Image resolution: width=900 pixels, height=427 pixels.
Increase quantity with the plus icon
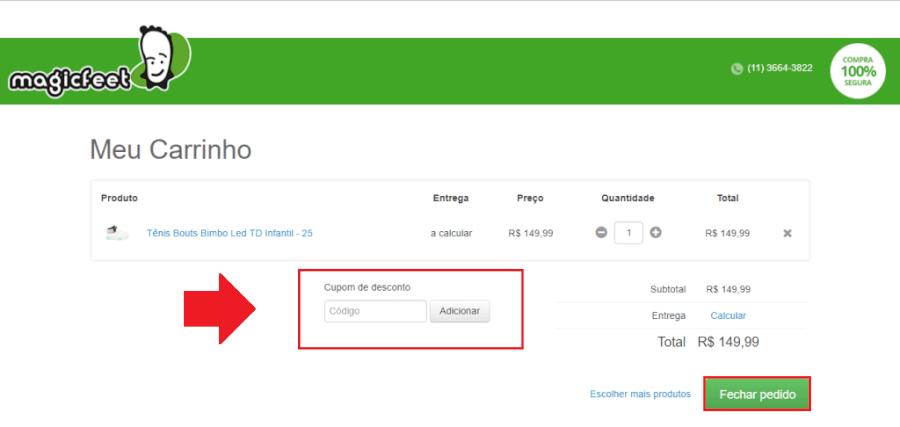pyautogui.click(x=655, y=233)
